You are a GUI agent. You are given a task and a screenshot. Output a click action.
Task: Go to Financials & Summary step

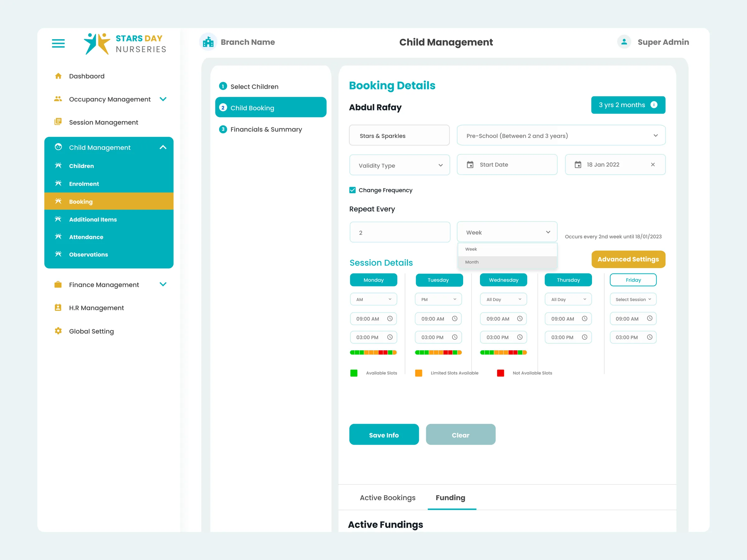click(266, 129)
